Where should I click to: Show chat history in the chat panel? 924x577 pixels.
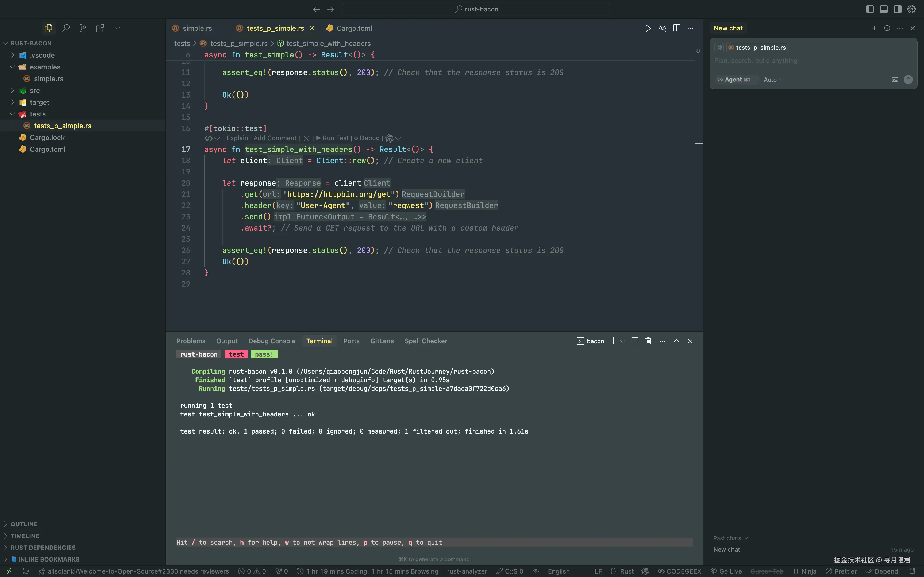pyautogui.click(x=887, y=28)
